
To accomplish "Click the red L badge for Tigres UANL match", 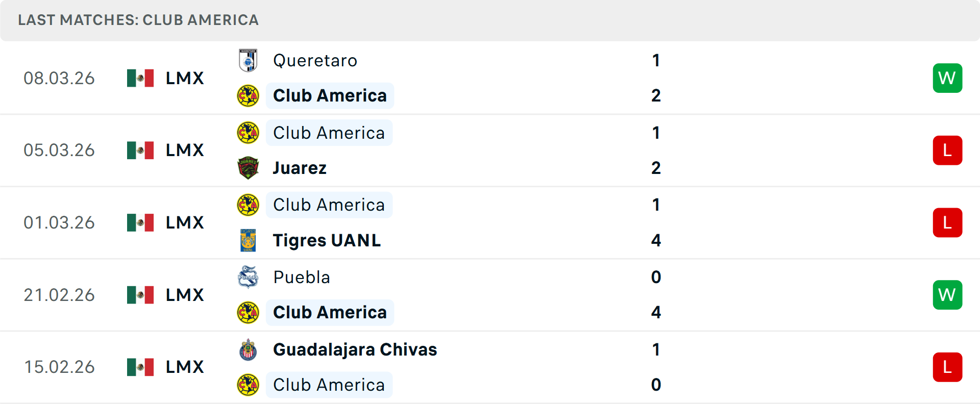I will tap(948, 222).
